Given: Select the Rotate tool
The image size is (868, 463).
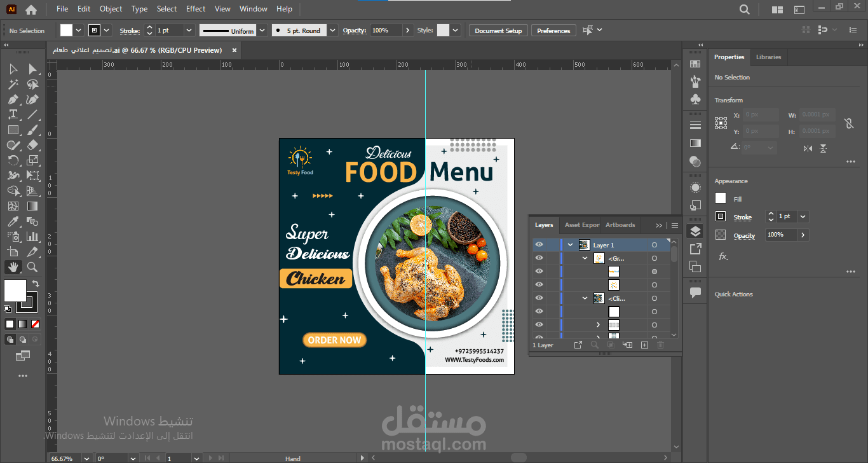Looking at the screenshot, I should tap(13, 160).
